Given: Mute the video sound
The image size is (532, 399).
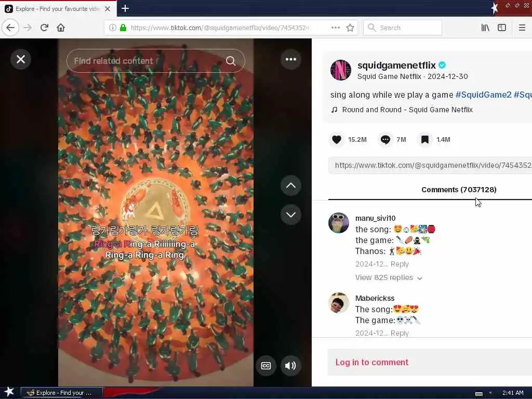Looking at the screenshot, I should [x=290, y=365].
